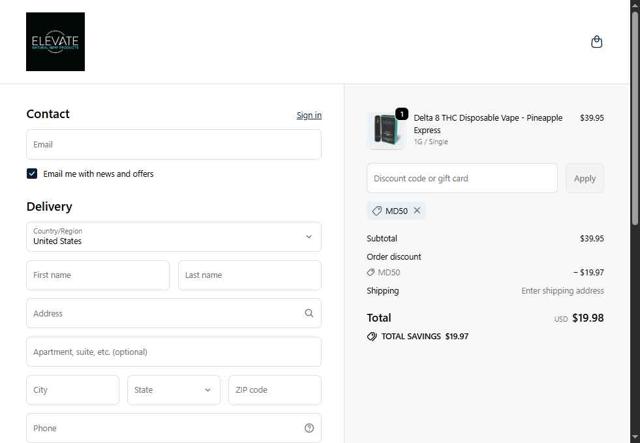This screenshot has height=443, width=640.
Task: Click the page vertical scrollbar
Action: [x=634, y=120]
